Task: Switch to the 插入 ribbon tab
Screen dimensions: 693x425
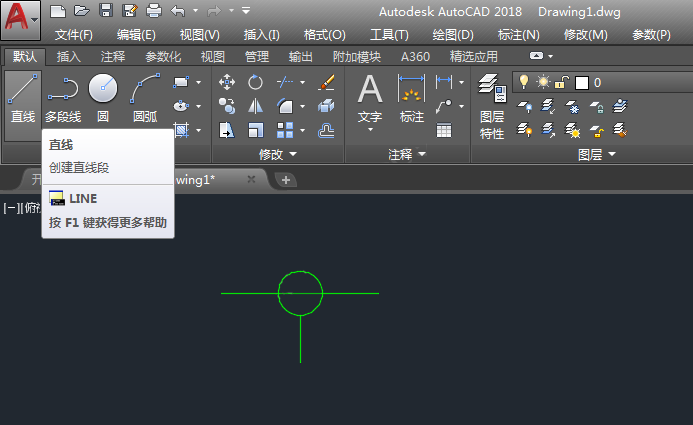Action: pyautogui.click(x=69, y=57)
